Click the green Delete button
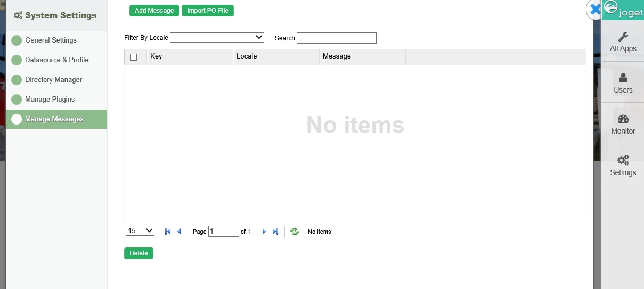 pos(138,253)
